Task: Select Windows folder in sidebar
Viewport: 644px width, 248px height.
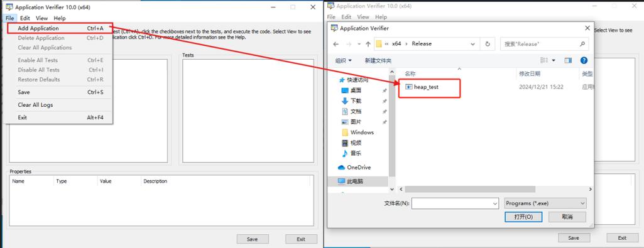Action: point(357,132)
